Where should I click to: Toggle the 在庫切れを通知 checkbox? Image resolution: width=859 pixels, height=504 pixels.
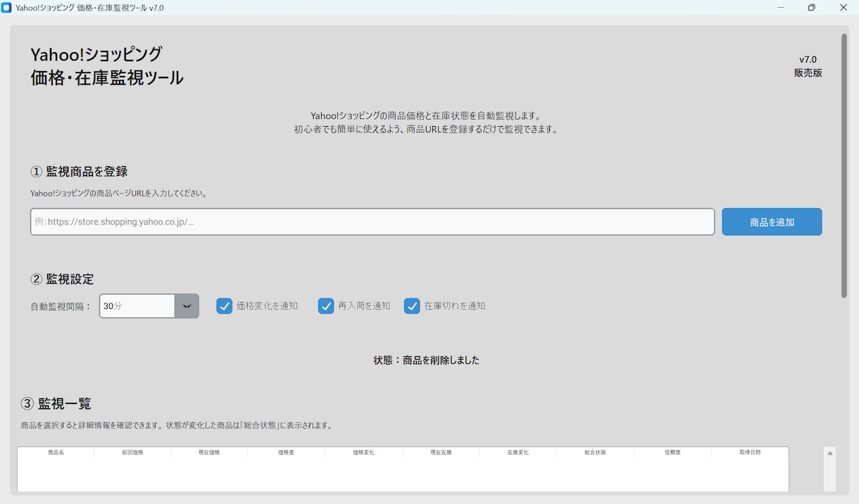pyautogui.click(x=412, y=306)
